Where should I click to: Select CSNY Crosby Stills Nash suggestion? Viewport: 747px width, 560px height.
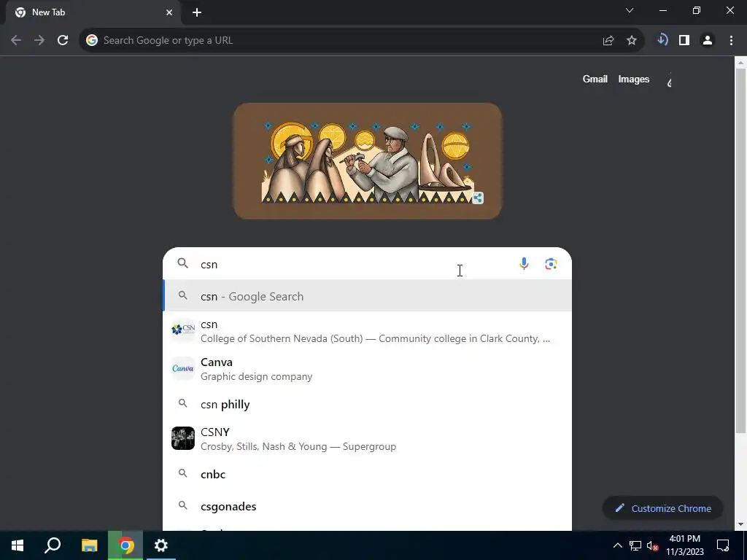(x=368, y=438)
